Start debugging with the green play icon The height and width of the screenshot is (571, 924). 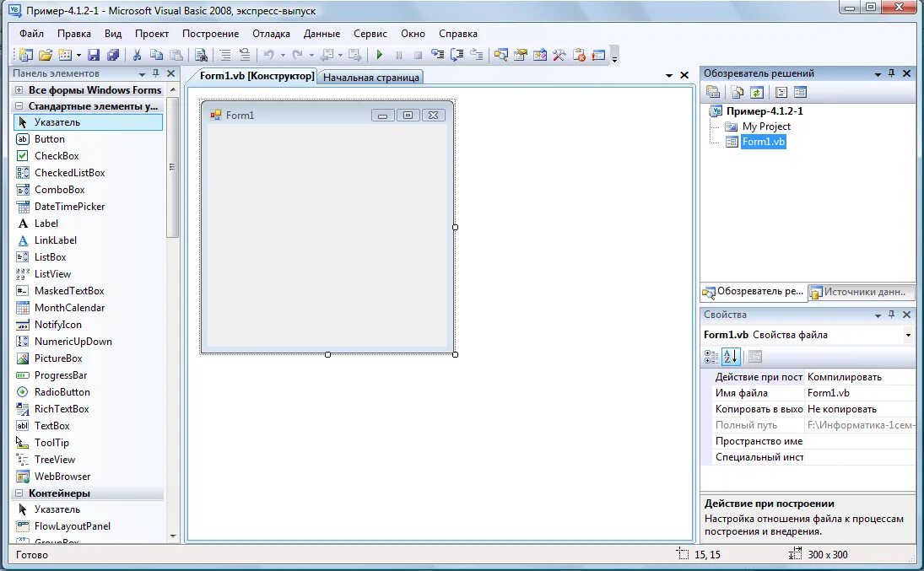pyautogui.click(x=380, y=55)
